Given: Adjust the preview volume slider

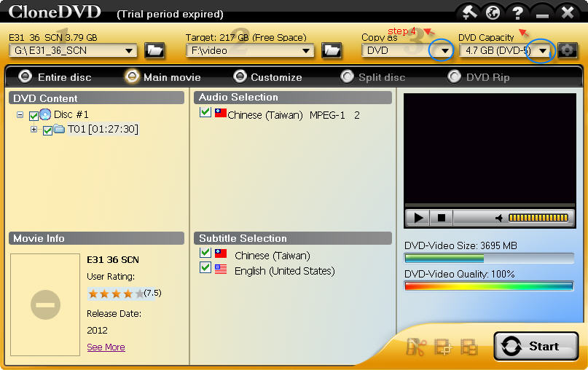Looking at the screenshot, I should pos(538,218).
